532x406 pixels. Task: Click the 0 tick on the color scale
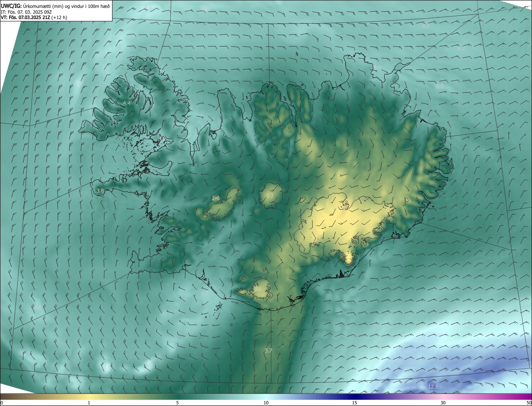click(x=2, y=403)
